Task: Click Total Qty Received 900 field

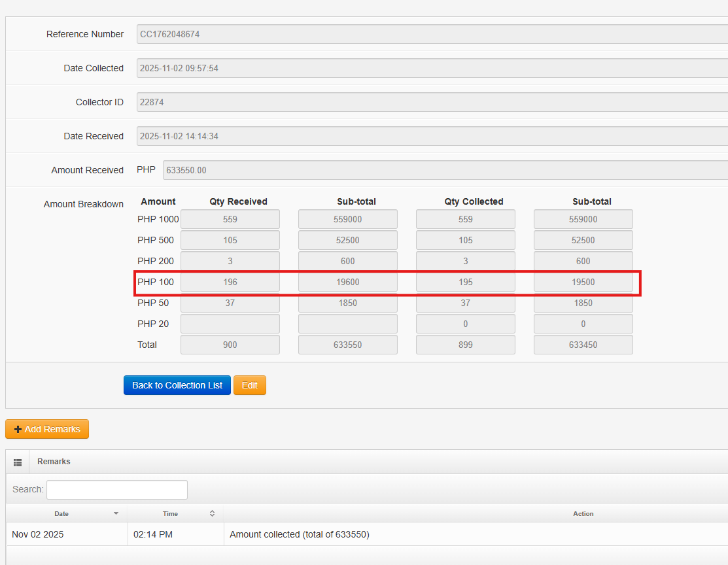Action: [x=230, y=345]
